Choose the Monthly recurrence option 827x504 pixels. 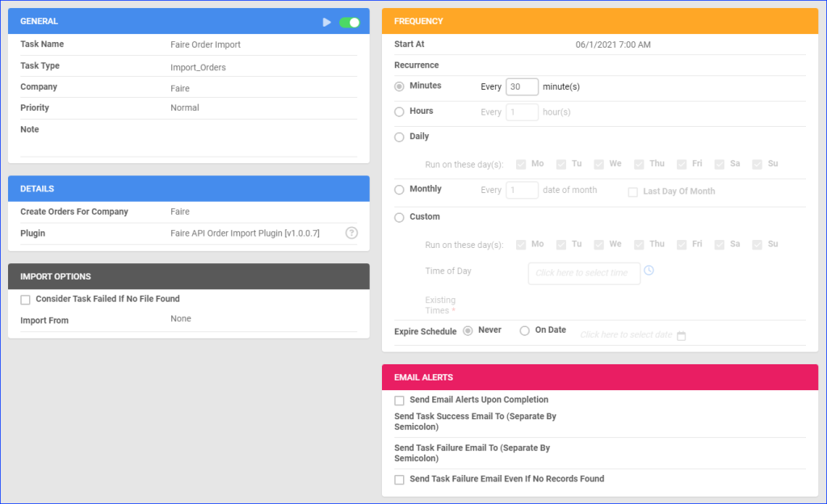click(399, 190)
